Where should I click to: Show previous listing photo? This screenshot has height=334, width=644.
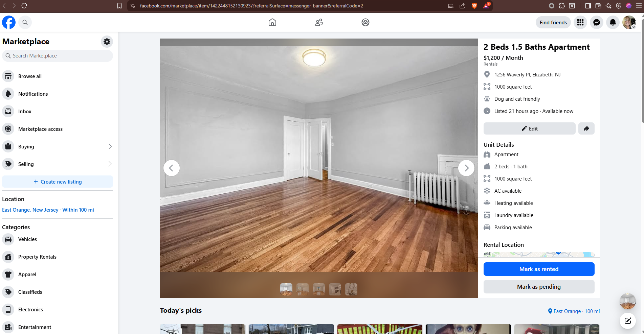coord(172,168)
